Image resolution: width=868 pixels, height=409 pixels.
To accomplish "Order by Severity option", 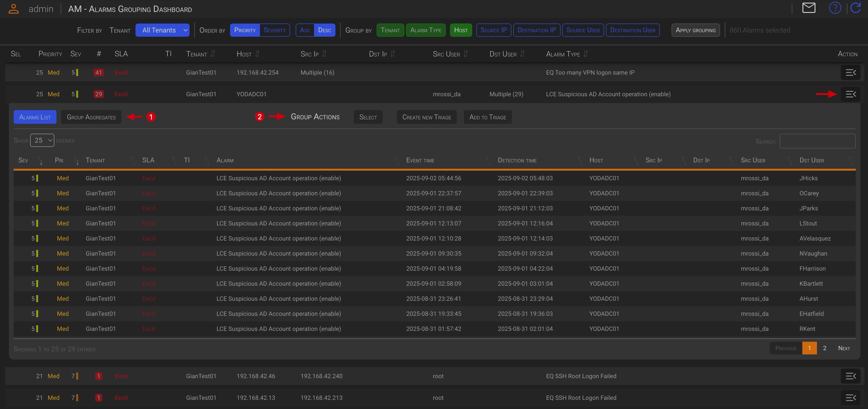I will tap(274, 30).
